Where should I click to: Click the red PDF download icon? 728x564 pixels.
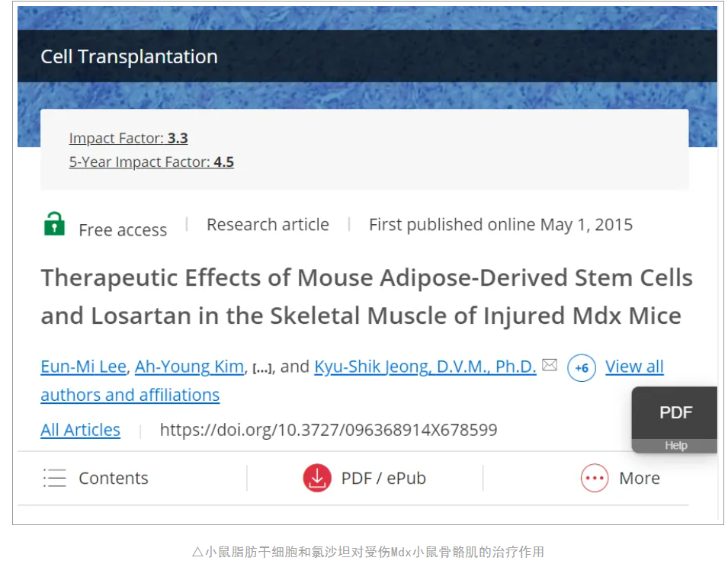316,478
